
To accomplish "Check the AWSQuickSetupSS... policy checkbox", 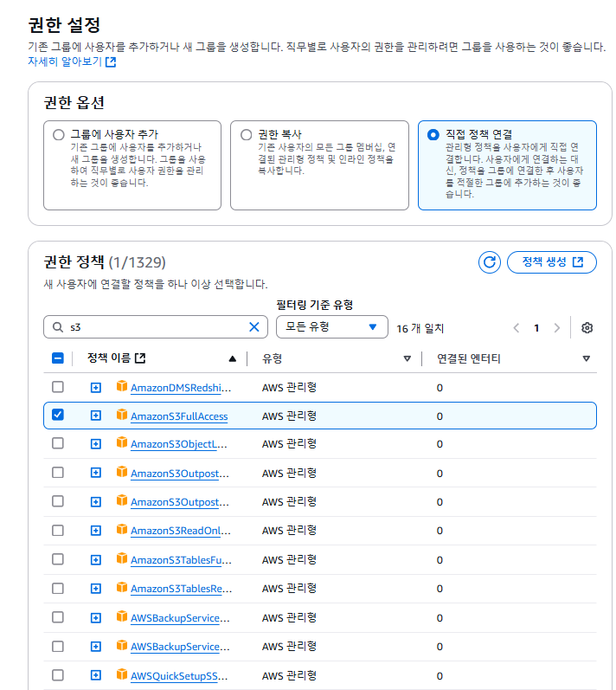I will [58, 675].
